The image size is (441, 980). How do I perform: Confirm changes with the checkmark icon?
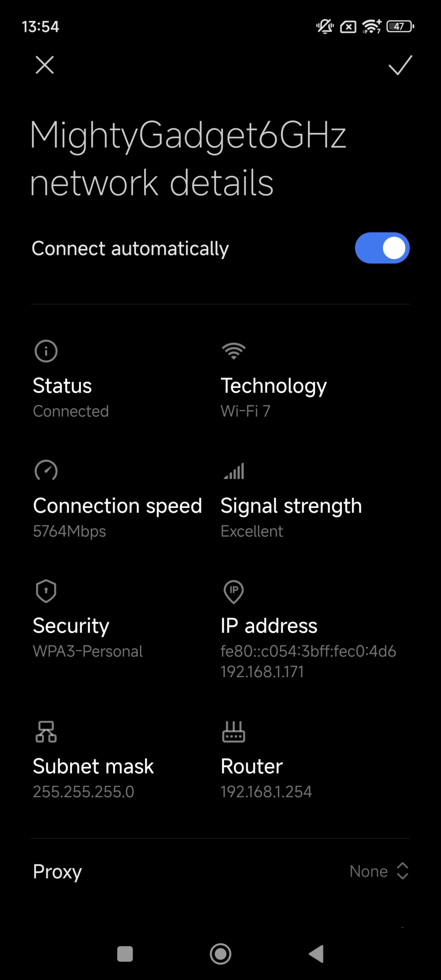point(400,65)
